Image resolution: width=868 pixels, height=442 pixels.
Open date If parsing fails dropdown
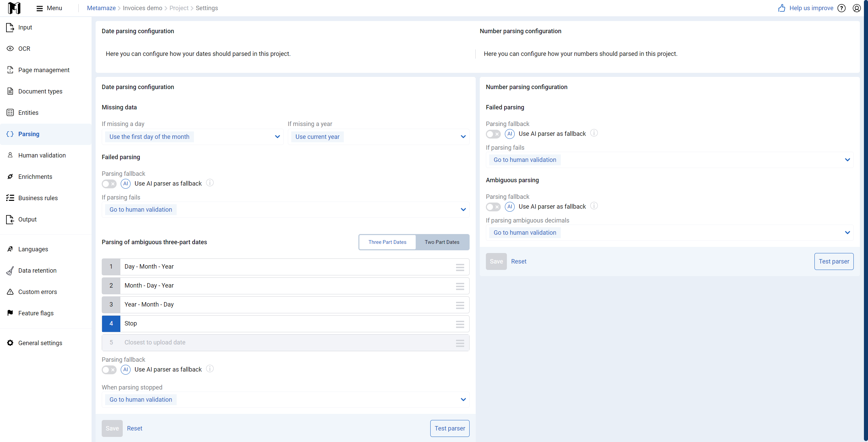click(285, 210)
